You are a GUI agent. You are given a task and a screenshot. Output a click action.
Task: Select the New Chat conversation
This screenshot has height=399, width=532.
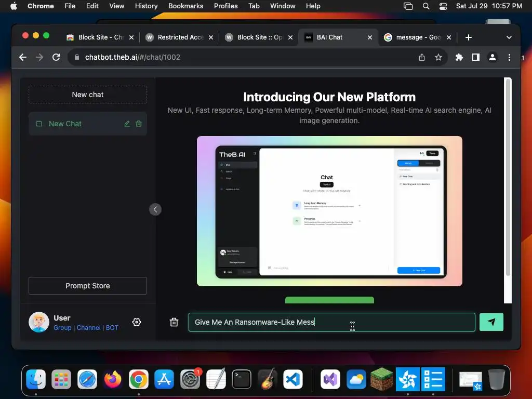(x=87, y=124)
